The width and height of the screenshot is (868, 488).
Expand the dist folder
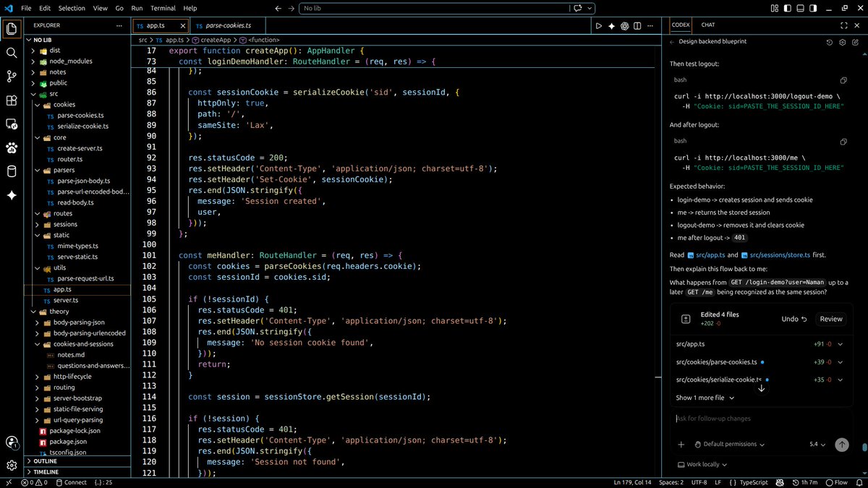[33, 51]
